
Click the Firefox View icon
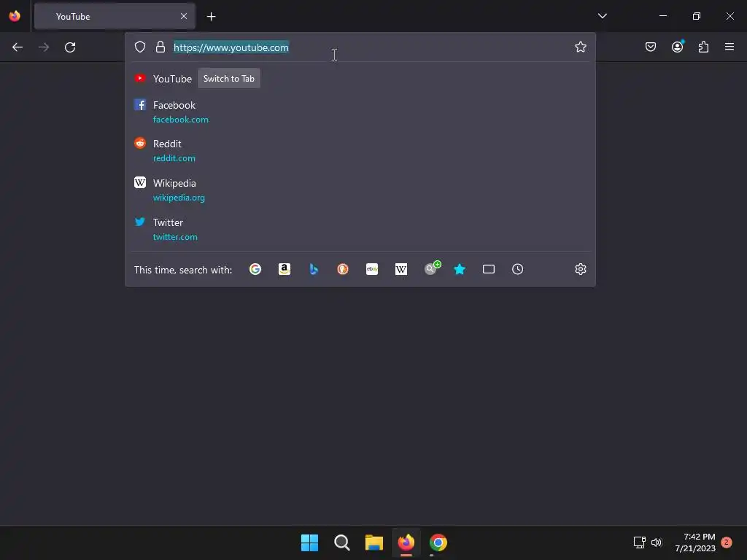click(x=15, y=16)
